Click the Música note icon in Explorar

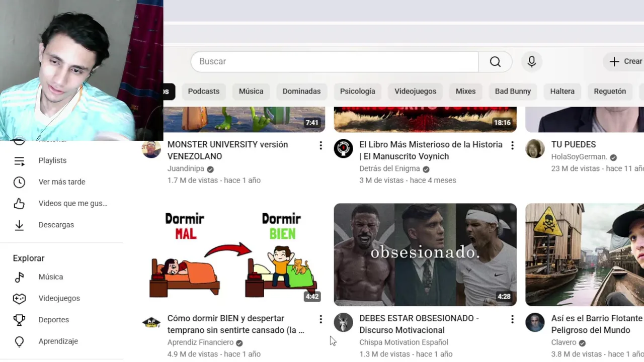[19, 277]
